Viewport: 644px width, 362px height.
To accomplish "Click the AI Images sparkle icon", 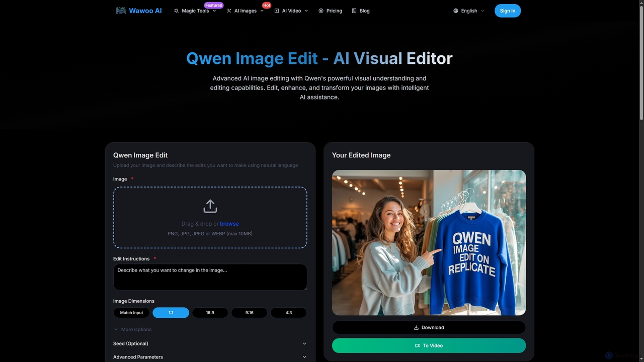I will pos(229,11).
